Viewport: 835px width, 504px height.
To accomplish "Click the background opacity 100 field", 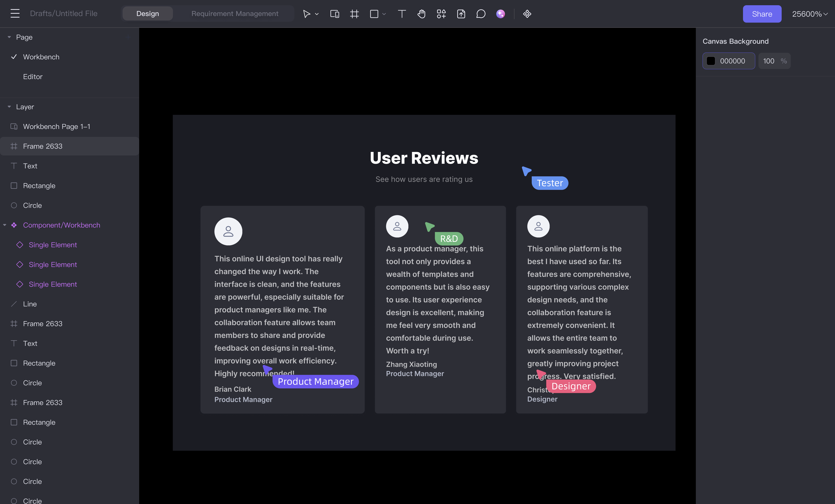I will pos(769,61).
